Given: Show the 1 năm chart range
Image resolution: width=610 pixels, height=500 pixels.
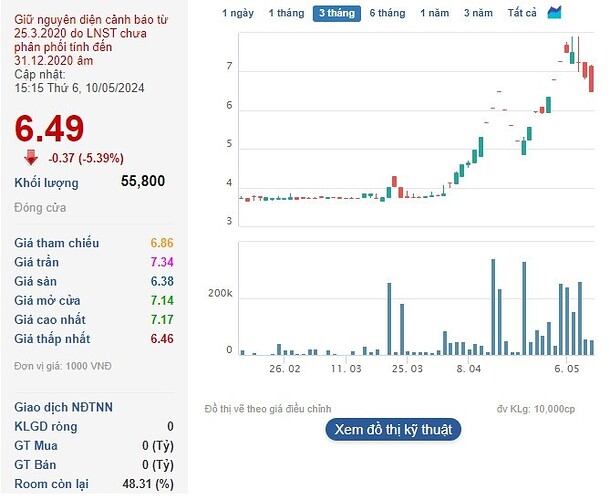Looking at the screenshot, I should click(435, 13).
